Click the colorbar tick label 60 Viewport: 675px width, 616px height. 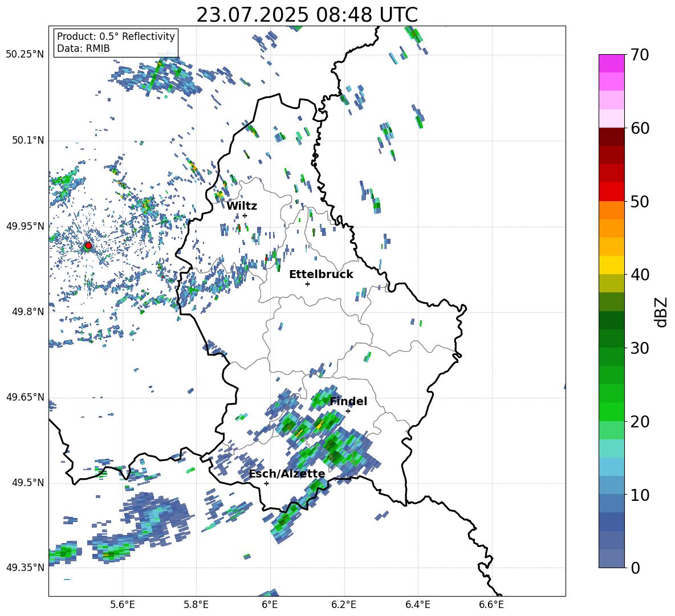[640, 128]
